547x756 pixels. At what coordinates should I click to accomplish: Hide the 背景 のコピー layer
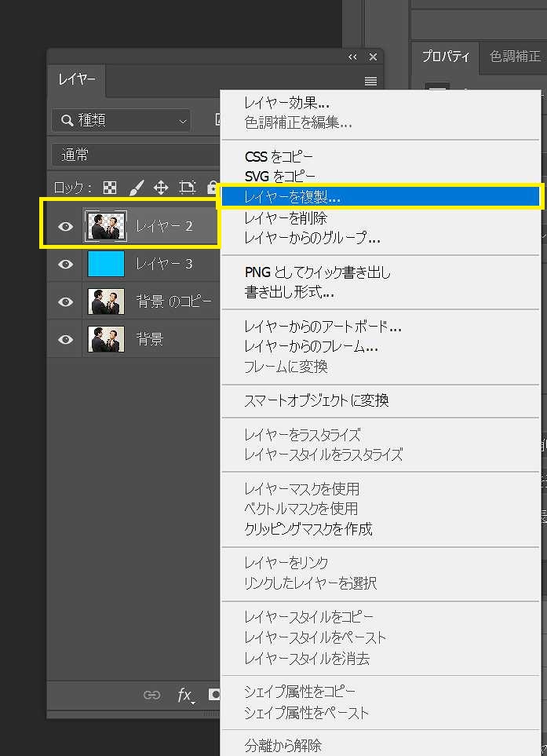pyautogui.click(x=66, y=302)
